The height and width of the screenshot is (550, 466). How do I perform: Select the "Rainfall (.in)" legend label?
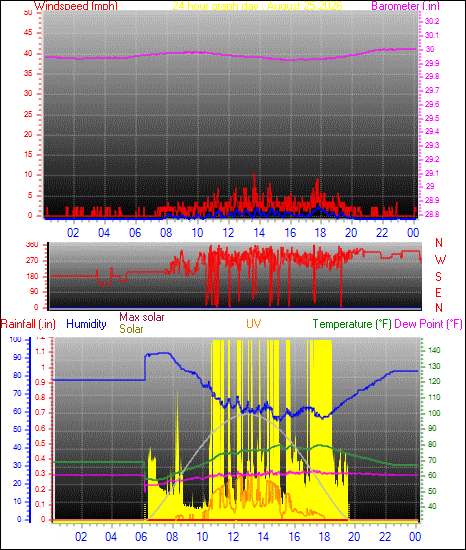coord(28,324)
